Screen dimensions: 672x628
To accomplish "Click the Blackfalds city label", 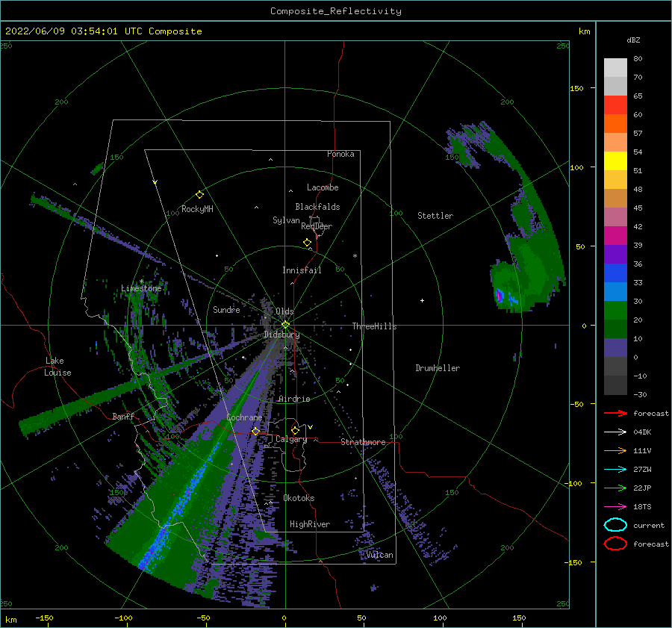I will 317,207.
